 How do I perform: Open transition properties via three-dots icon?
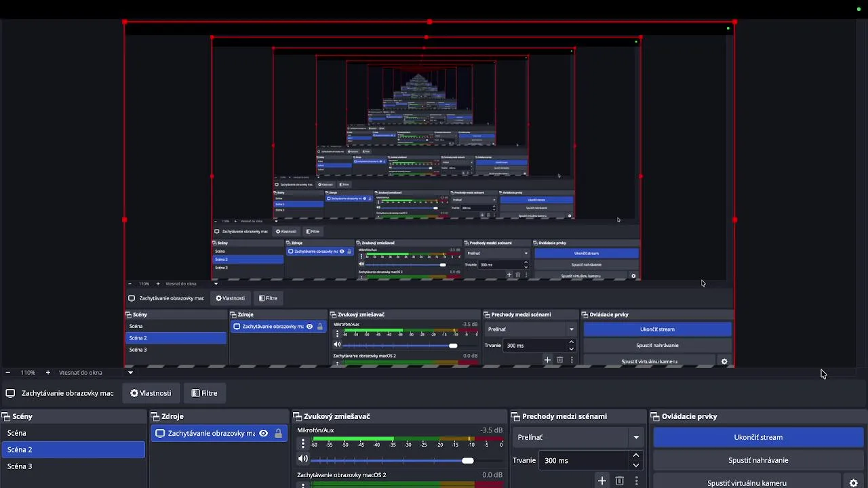tap(636, 481)
